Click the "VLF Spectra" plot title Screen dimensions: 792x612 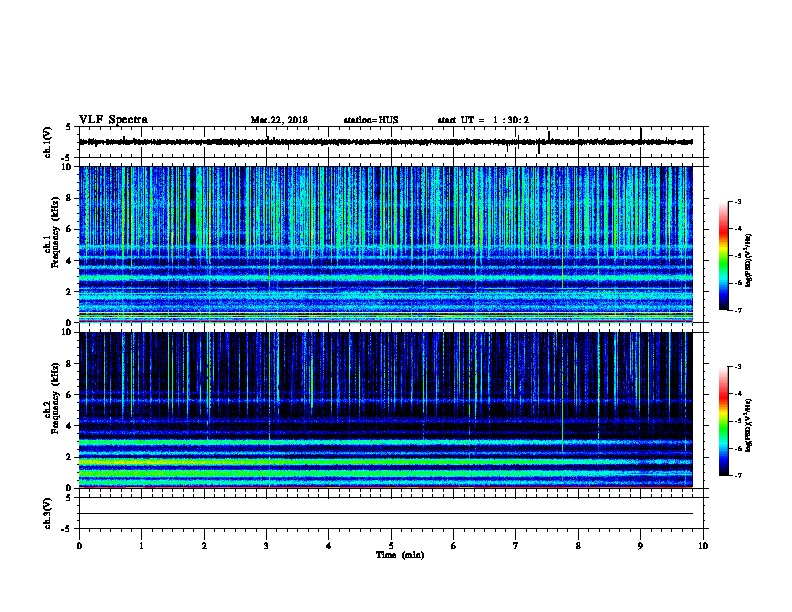(113, 120)
